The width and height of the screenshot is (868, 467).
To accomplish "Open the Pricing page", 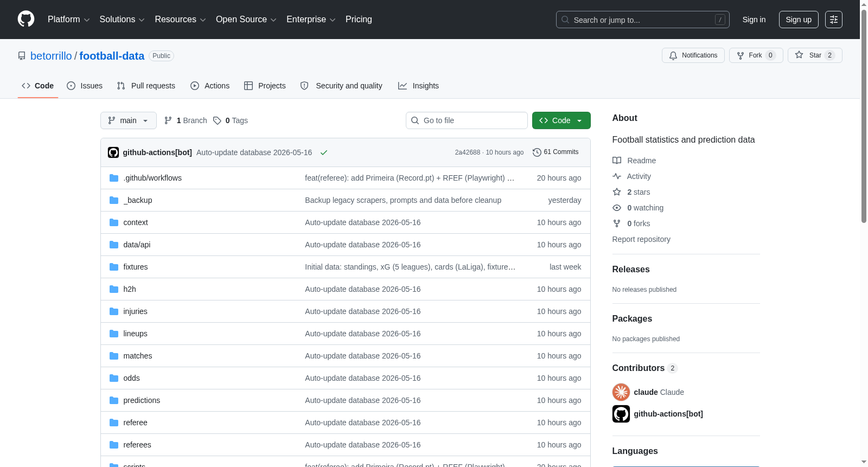I will click(359, 20).
